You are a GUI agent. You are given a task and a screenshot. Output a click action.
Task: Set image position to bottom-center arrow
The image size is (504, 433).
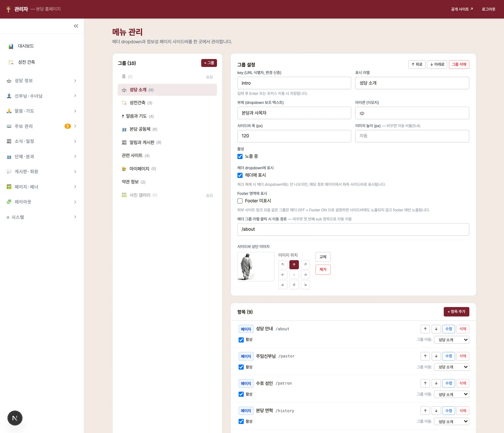tap(294, 285)
